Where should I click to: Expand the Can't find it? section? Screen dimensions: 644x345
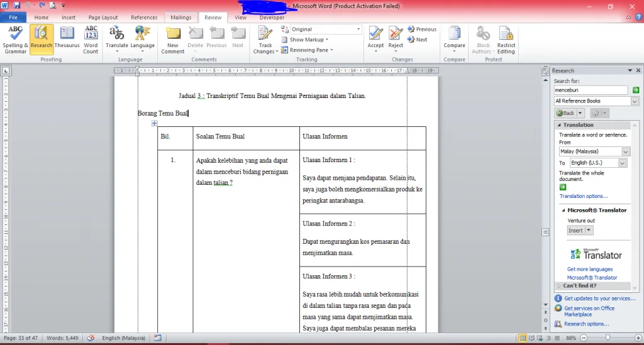point(559,285)
